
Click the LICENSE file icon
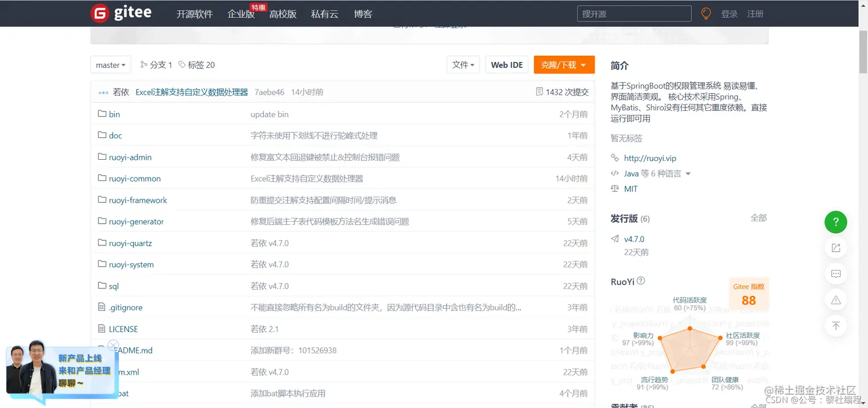[102, 329]
